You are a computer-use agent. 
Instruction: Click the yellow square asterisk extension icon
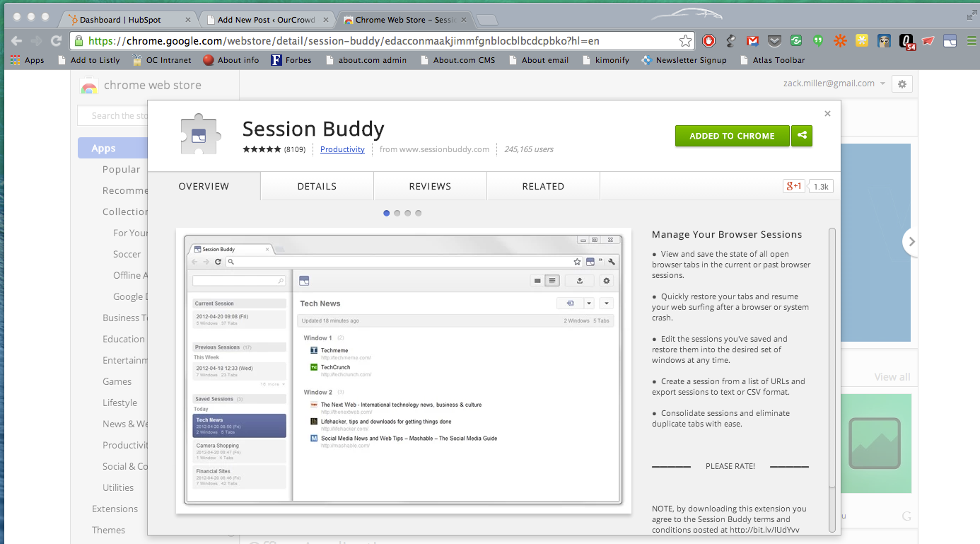[862, 41]
